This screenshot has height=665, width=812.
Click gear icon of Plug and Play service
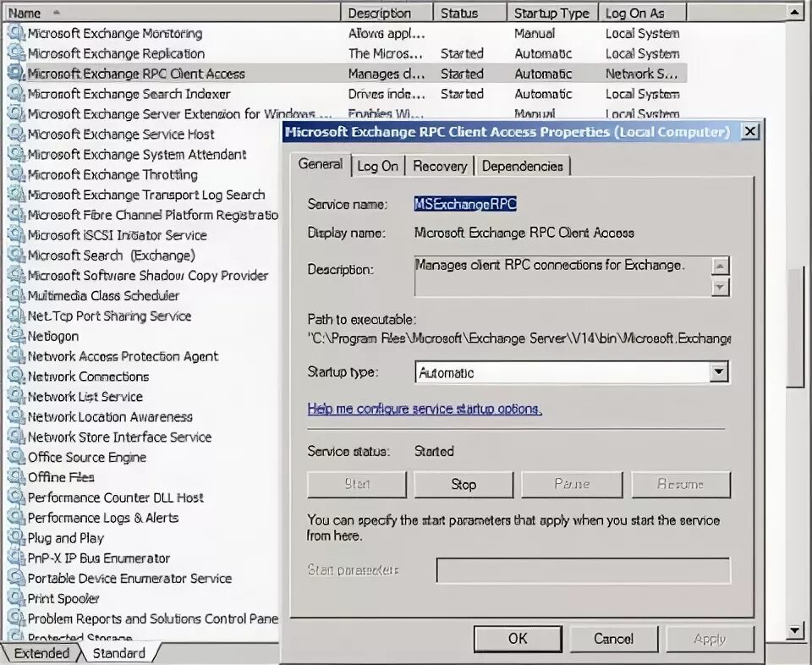pos(16,539)
